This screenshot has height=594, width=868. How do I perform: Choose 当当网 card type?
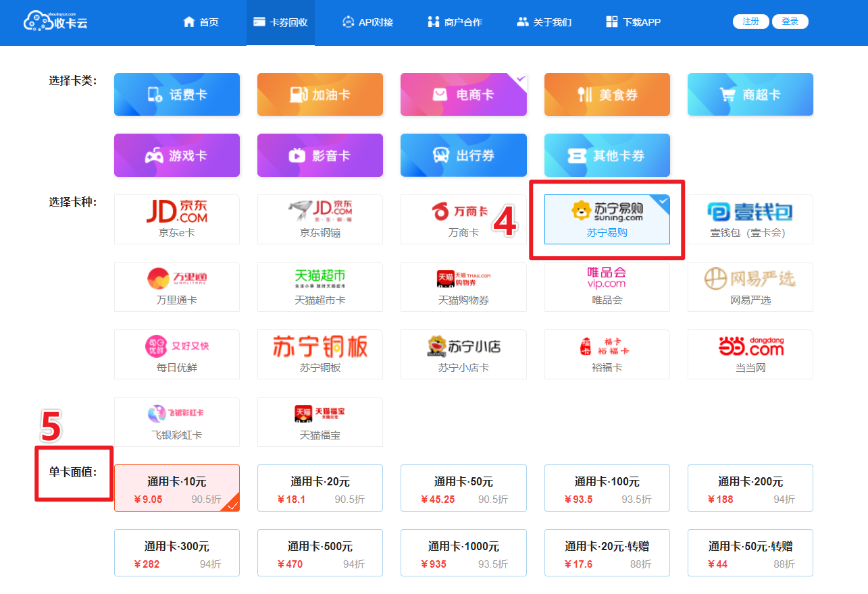750,354
